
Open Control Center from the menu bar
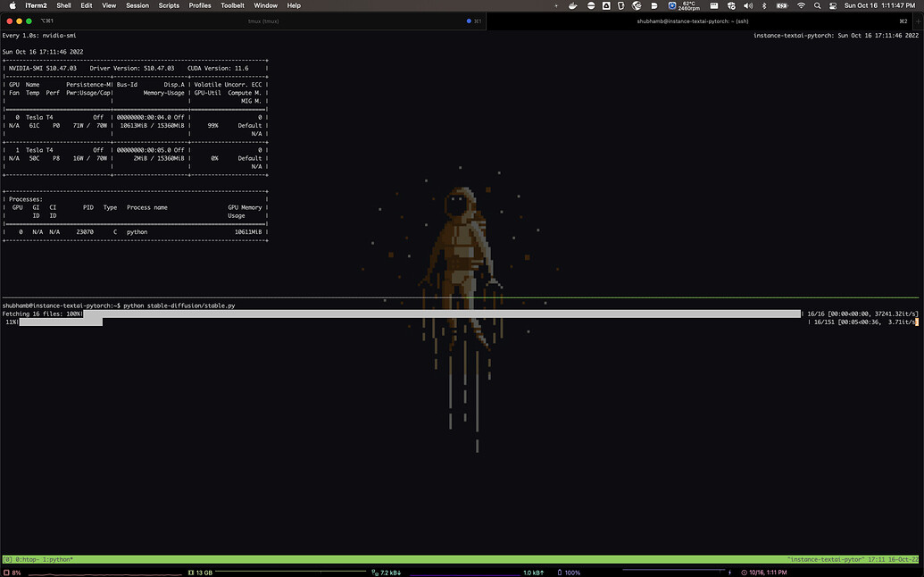(x=833, y=5)
